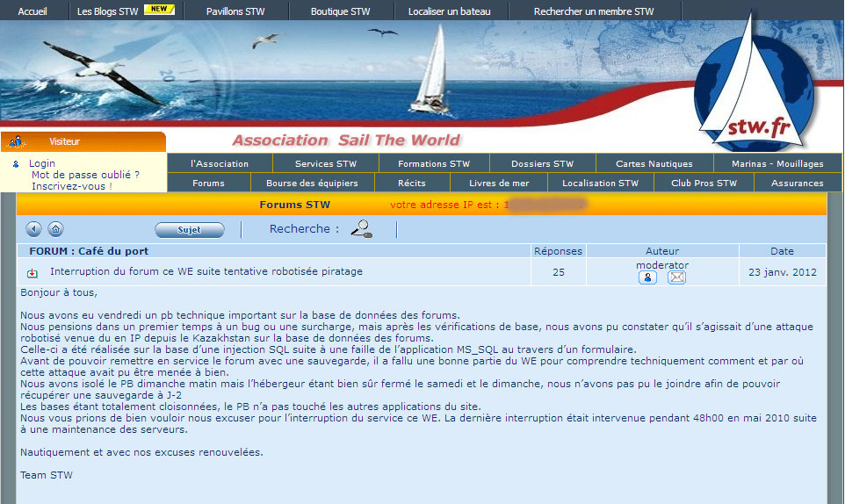Image resolution: width=845 pixels, height=504 pixels.
Task: Click 'Mot de passe oublié ?' link
Action: pyautogui.click(x=85, y=175)
